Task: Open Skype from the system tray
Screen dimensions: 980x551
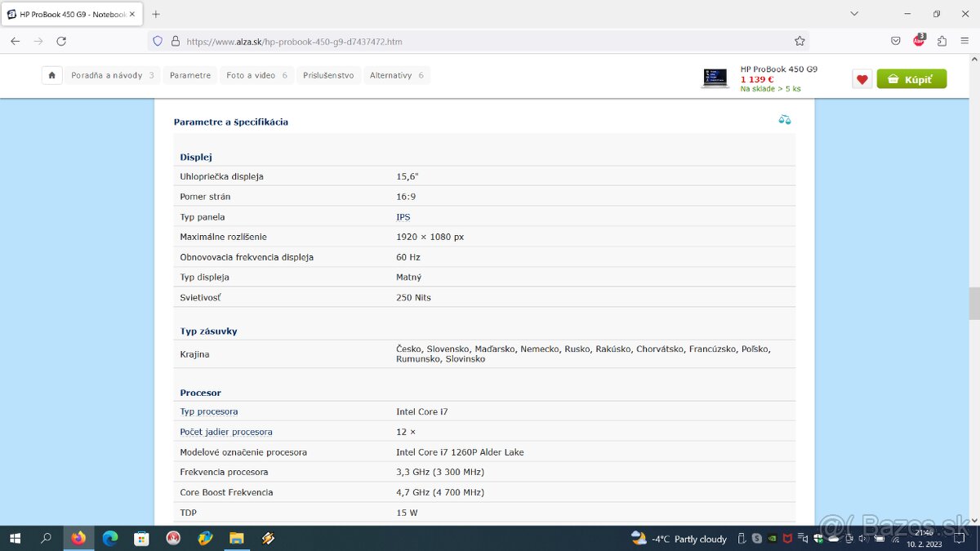Action: point(757,539)
